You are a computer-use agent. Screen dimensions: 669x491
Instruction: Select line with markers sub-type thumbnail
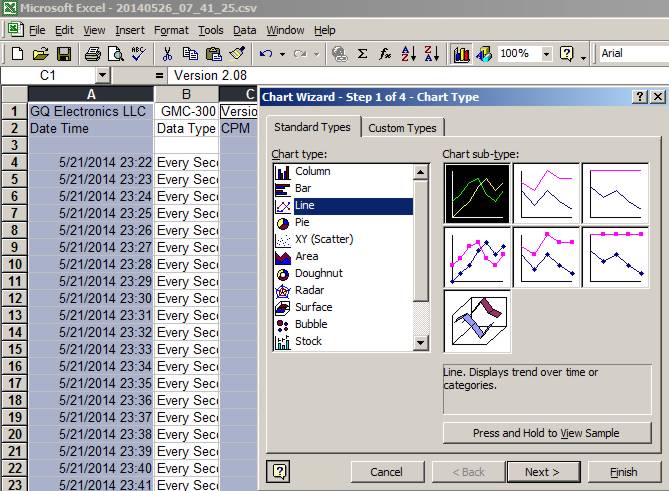click(477, 257)
